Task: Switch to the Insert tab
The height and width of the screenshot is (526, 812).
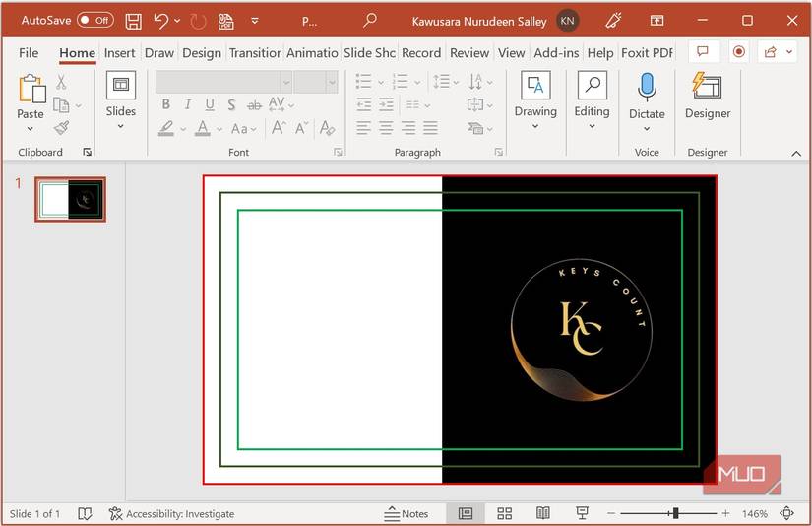Action: click(120, 53)
